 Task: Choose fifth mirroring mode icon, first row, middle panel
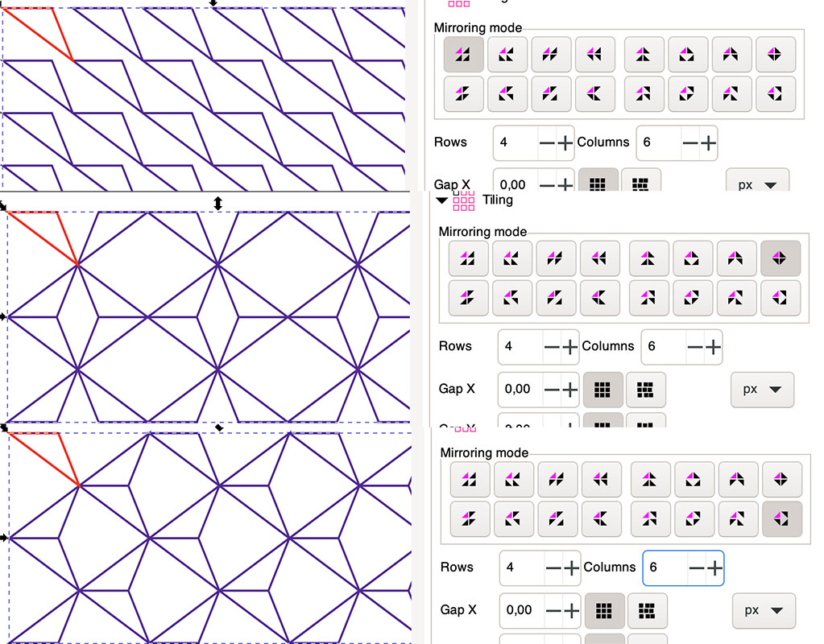(x=648, y=258)
